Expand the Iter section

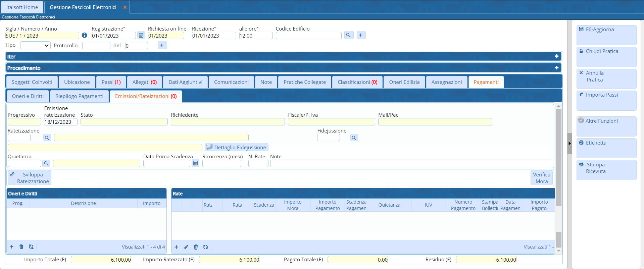tap(556, 56)
